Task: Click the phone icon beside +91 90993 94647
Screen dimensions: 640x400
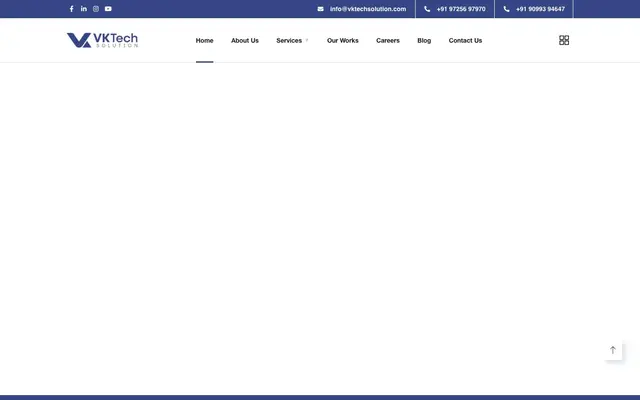Action: pyautogui.click(x=506, y=9)
